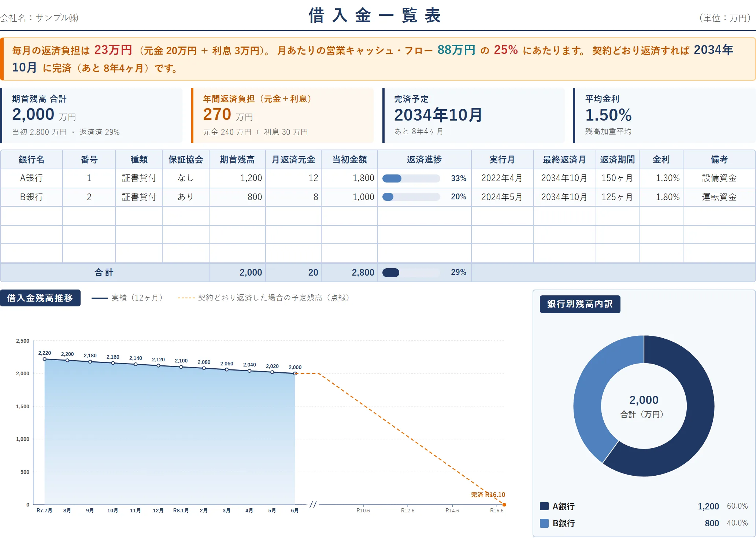Click the 合計 row progress bar 29%

point(411,272)
